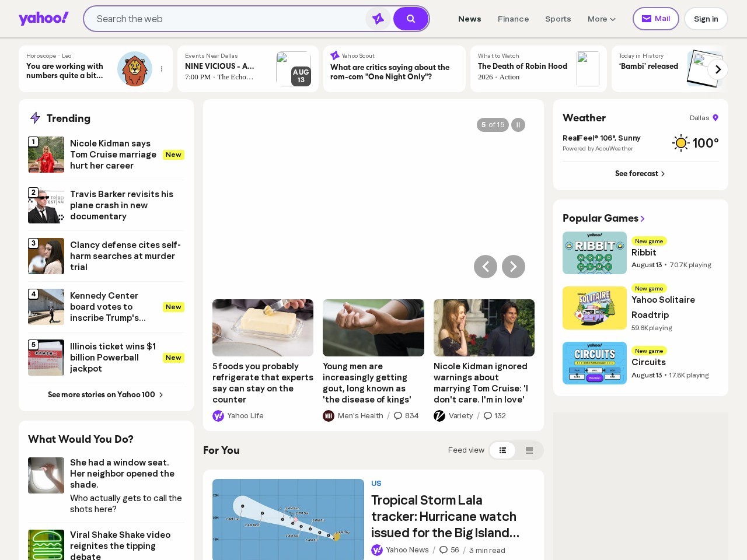Open the Yahoo Solitaire Roadtrip game icon
This screenshot has height=560, width=747.
(595, 308)
